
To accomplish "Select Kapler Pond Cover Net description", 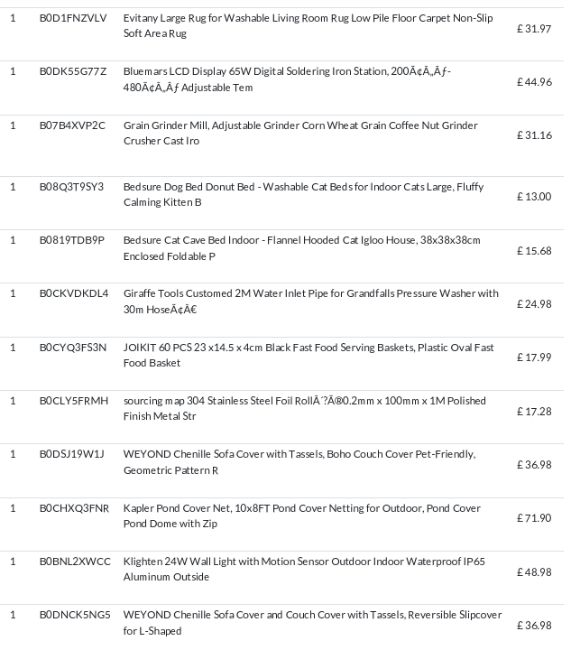I will coord(302,516).
